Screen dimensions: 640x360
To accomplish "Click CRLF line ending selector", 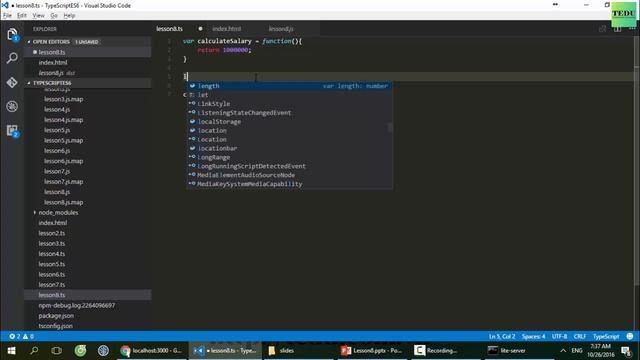I will pyautogui.click(x=580, y=336).
